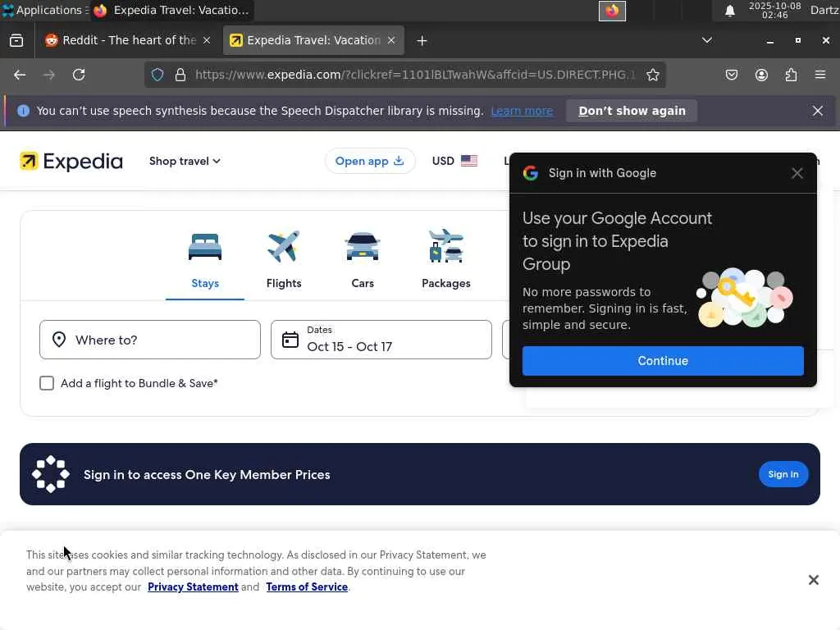Click the date and time clock
The image size is (840, 630).
[774, 10]
